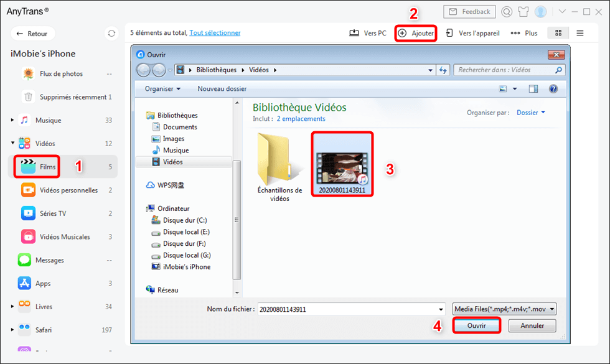Screen dimensions: 610x364
Task: Select Musique library in the dialog tree
Action: pos(176,151)
